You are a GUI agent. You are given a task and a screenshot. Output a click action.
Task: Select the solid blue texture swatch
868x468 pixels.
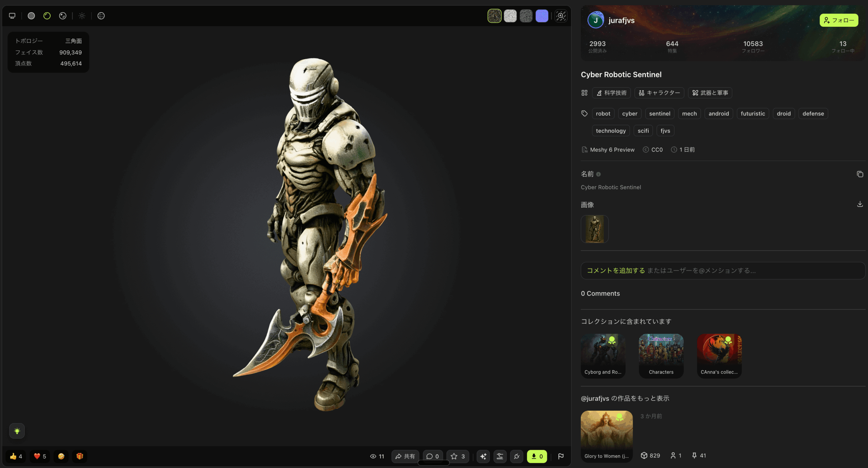pos(541,16)
